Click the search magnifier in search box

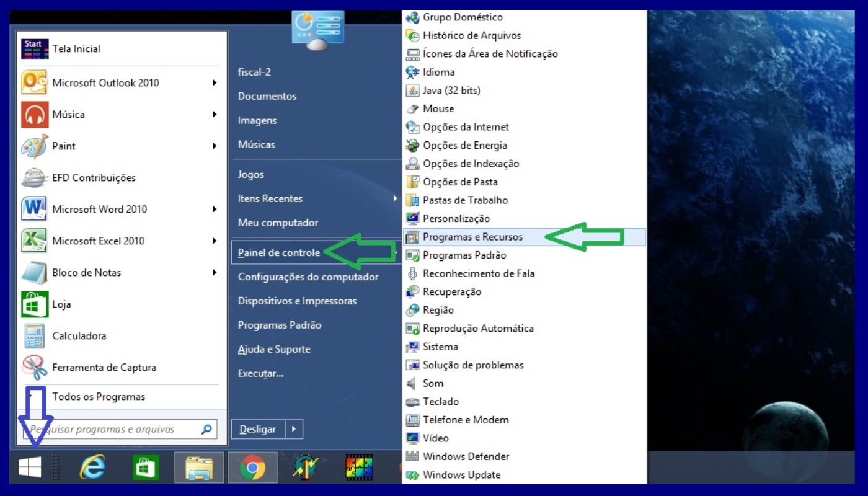point(206,429)
